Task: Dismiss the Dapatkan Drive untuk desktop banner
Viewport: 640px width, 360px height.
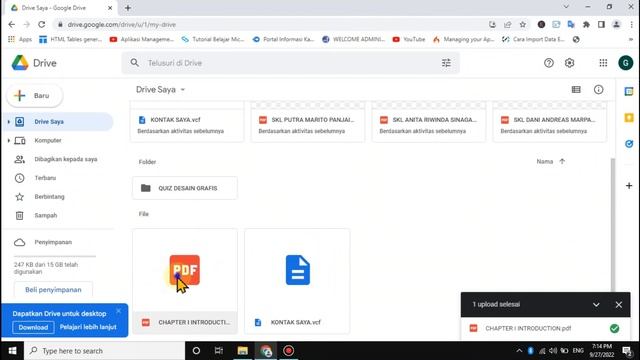Action: coord(118,311)
